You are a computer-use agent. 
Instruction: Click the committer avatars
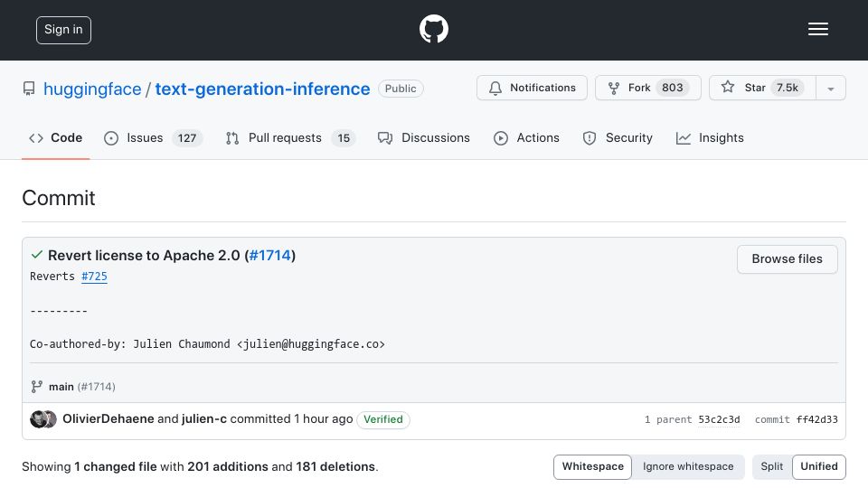(x=43, y=419)
